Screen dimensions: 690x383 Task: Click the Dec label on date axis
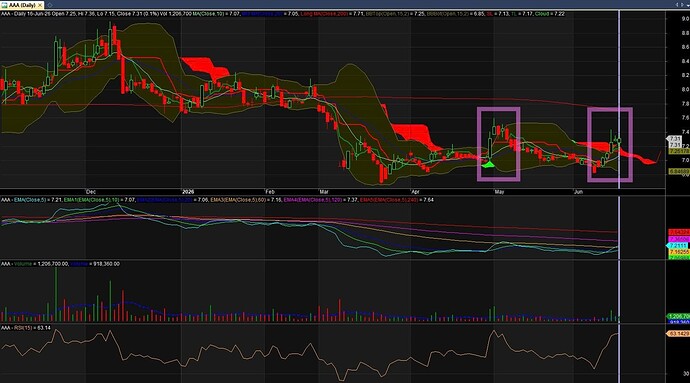pos(91,192)
